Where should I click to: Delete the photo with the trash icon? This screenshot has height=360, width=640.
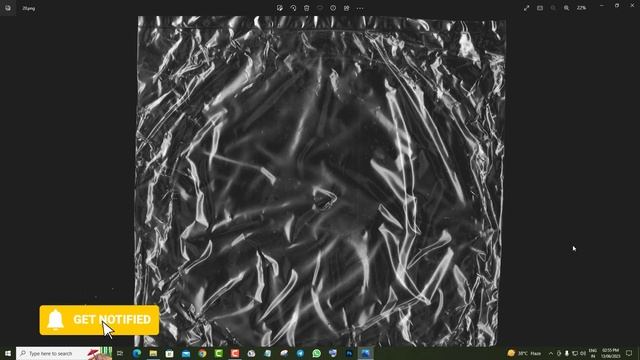click(307, 8)
